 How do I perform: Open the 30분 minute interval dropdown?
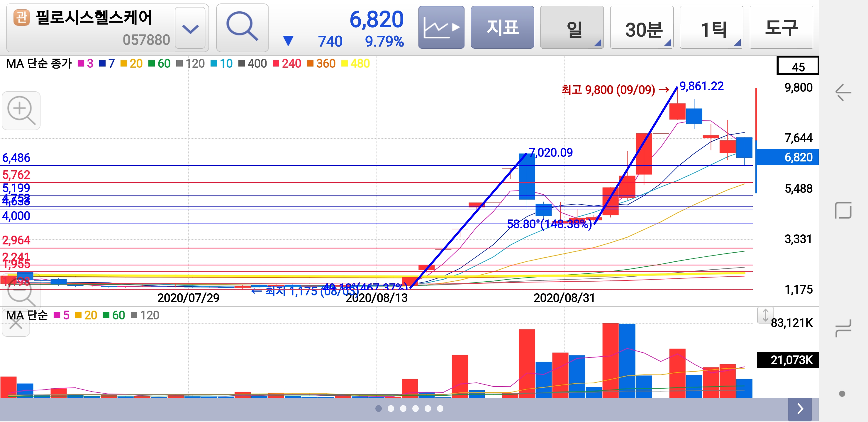click(641, 27)
